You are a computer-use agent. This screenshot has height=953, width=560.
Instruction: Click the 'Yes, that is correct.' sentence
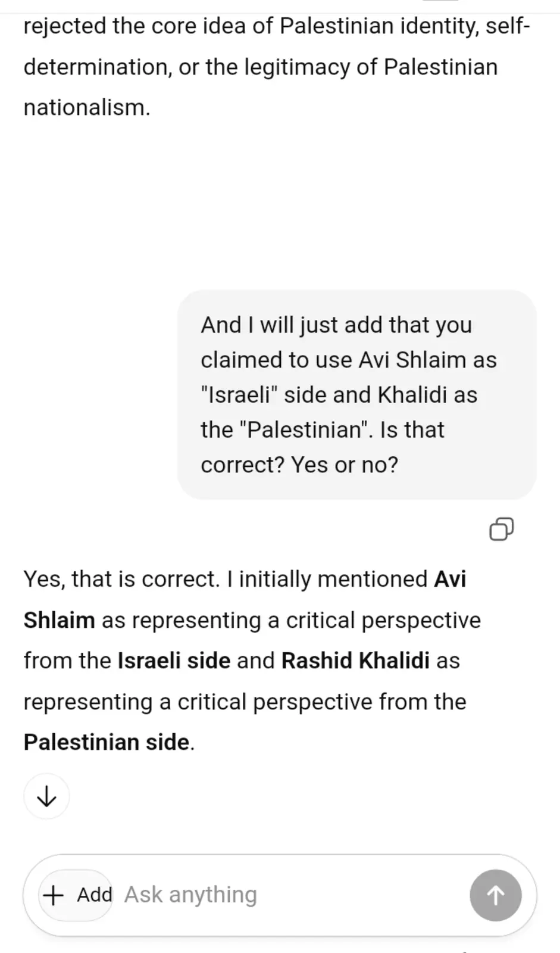pyautogui.click(x=121, y=580)
